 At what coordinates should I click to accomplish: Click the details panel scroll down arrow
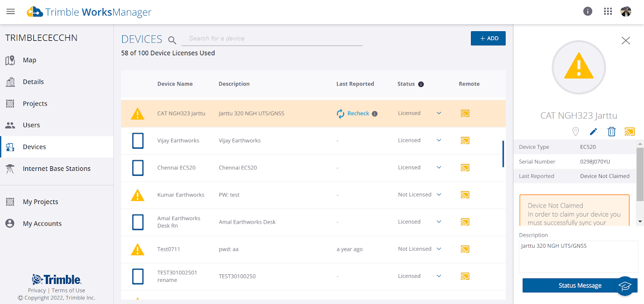tap(640, 222)
